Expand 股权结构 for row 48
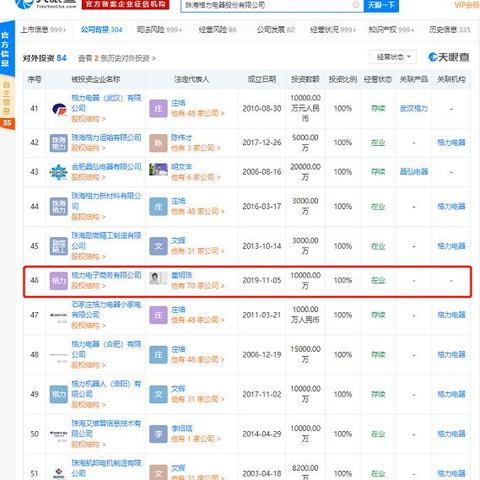Screen dimensions: 480x480 click(88, 365)
